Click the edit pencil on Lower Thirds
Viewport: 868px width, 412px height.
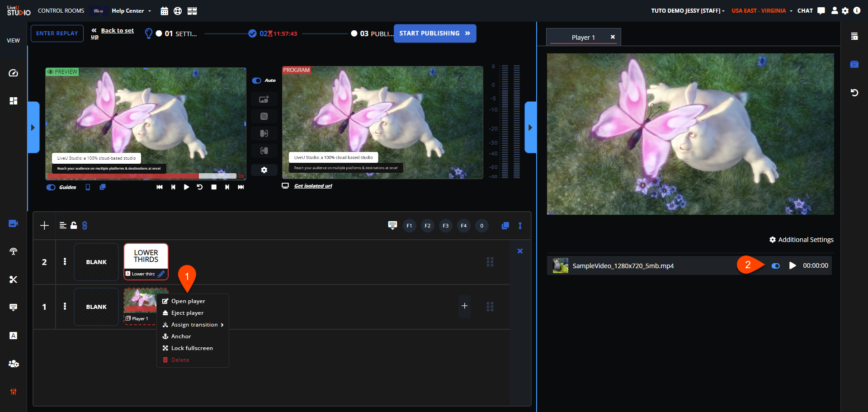pyautogui.click(x=161, y=274)
